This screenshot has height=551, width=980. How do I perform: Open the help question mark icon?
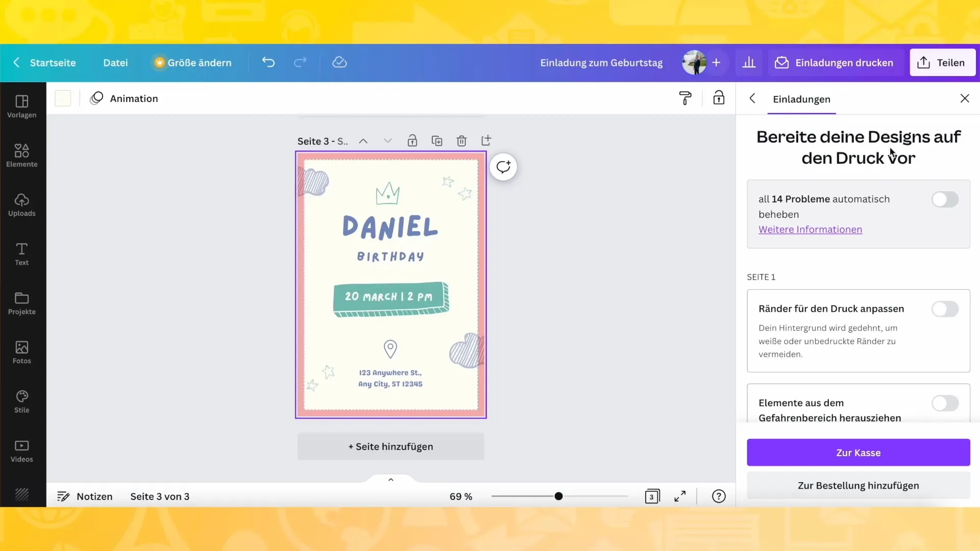(719, 496)
